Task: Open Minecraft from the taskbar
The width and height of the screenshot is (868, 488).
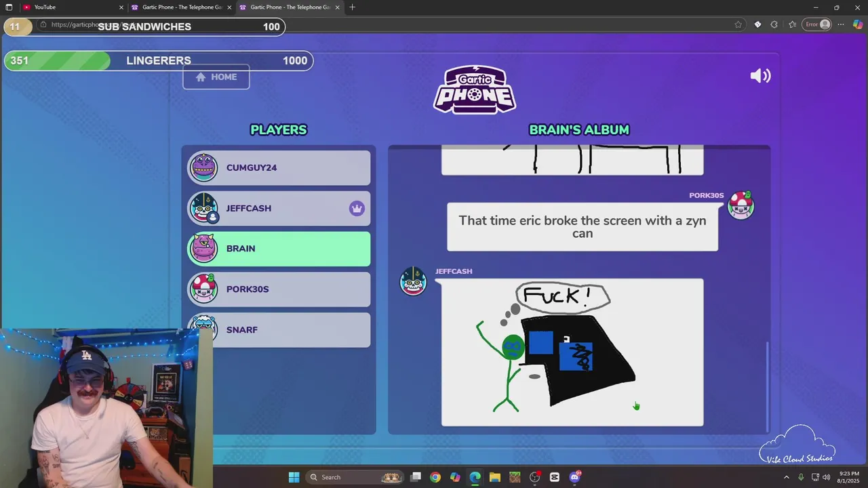Action: [515, 477]
